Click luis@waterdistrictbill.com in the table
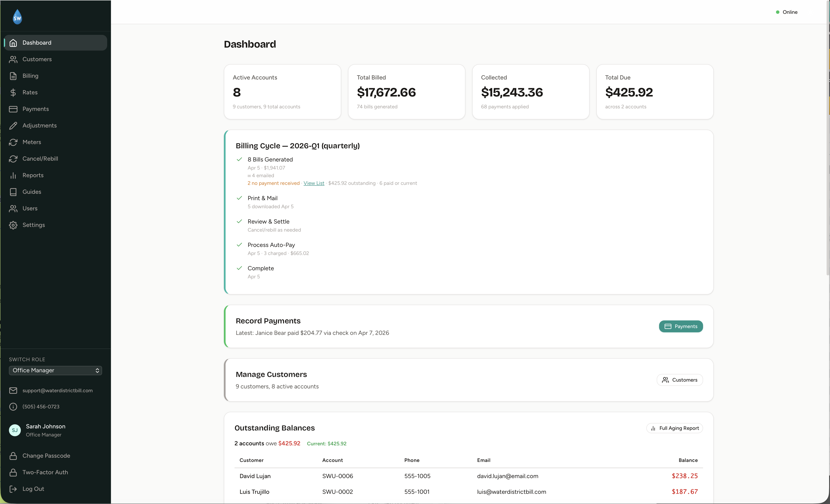 point(511,492)
